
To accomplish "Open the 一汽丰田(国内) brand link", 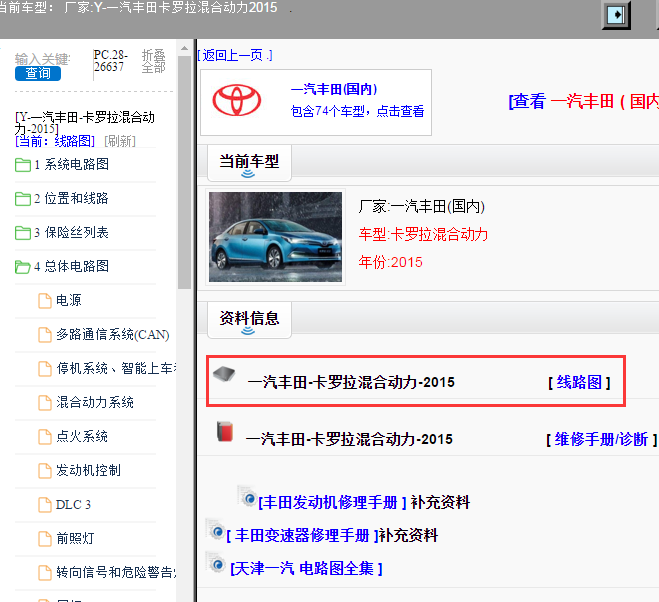I will point(334,89).
